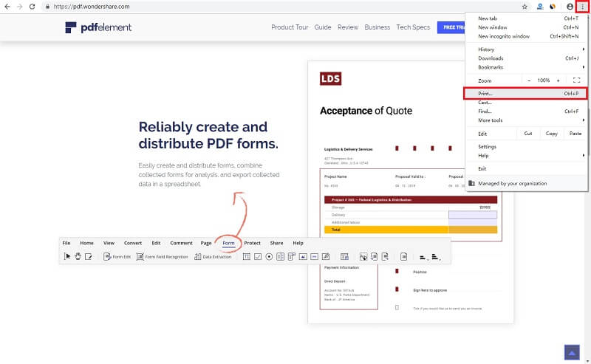Image resolution: width=591 pixels, height=364 pixels.
Task: Click the 'Reliably create and distribute PDF forms.' headline
Action: [208, 135]
